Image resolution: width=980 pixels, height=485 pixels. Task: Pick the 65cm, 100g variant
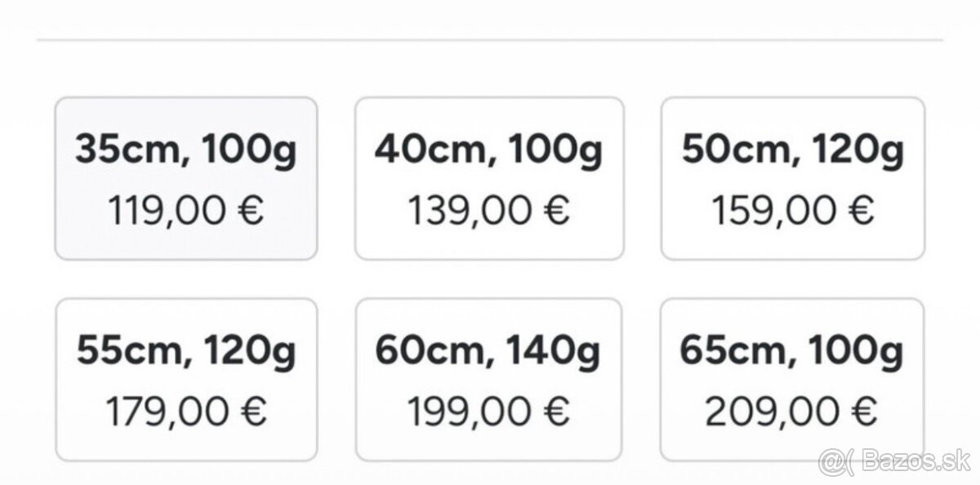792,380
